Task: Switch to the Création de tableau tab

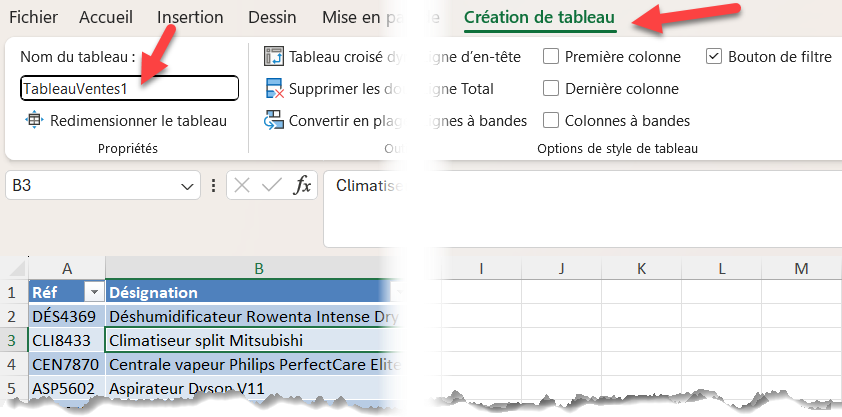Action: (x=539, y=17)
